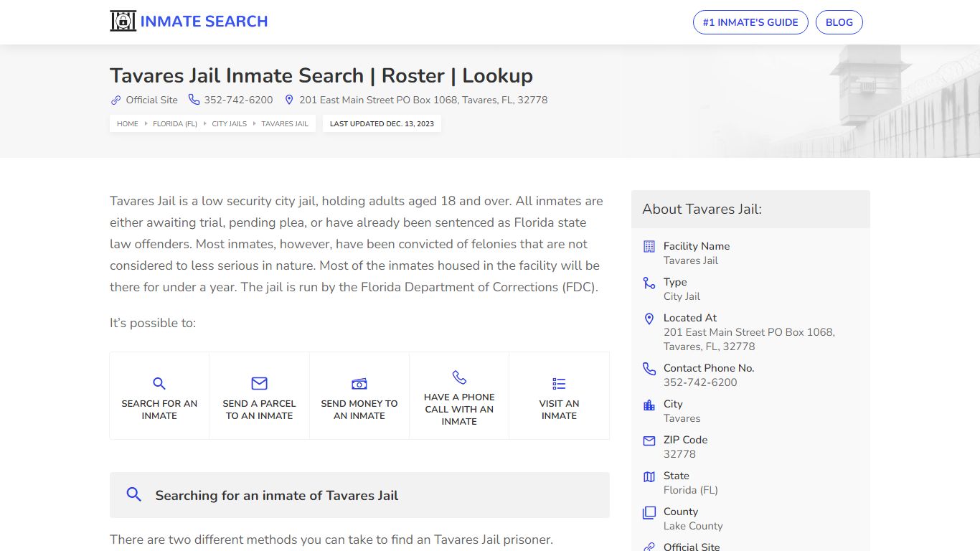The image size is (980, 551).
Task: Open SEARCH FOR AN INMATE tile label
Action: coord(159,410)
